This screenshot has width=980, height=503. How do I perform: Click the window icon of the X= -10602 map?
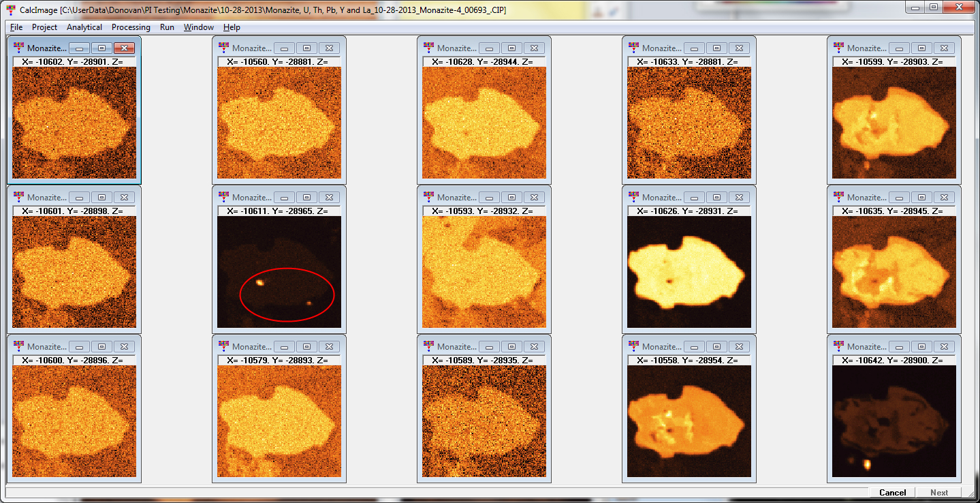pyautogui.click(x=18, y=48)
